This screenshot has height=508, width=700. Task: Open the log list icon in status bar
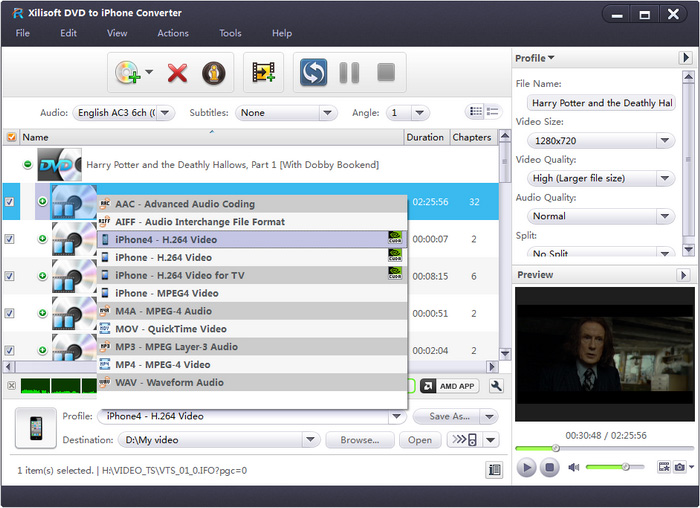[494, 470]
